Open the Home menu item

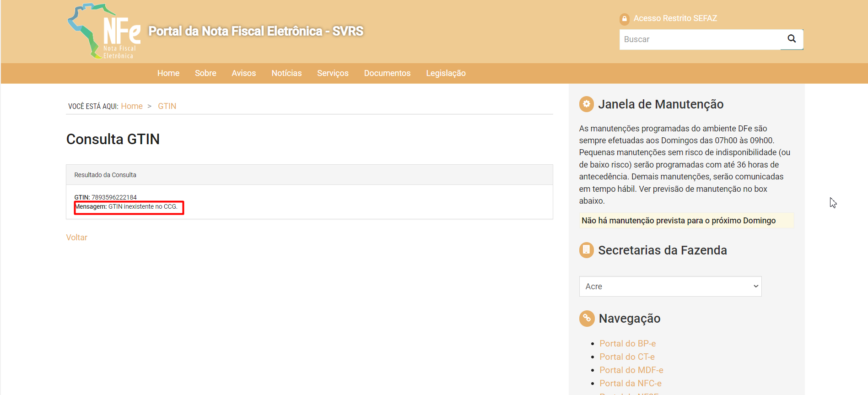[x=168, y=73]
